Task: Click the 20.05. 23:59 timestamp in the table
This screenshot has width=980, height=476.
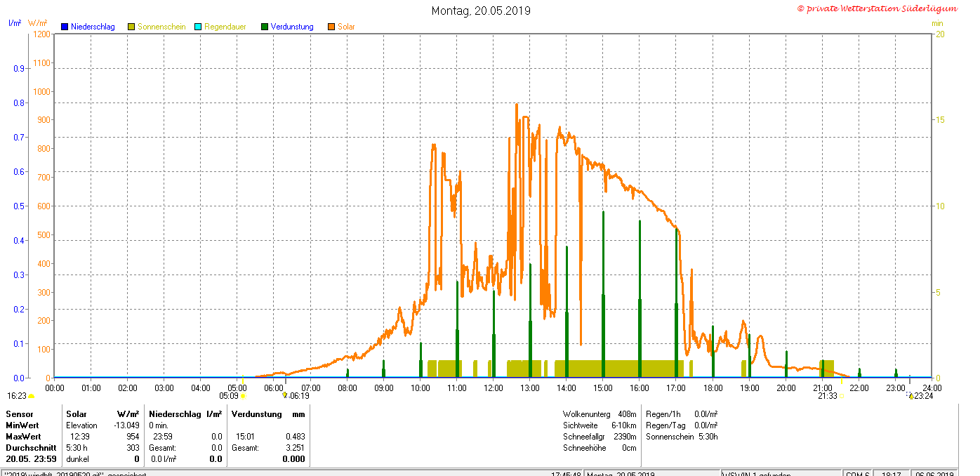Action: click(x=30, y=459)
